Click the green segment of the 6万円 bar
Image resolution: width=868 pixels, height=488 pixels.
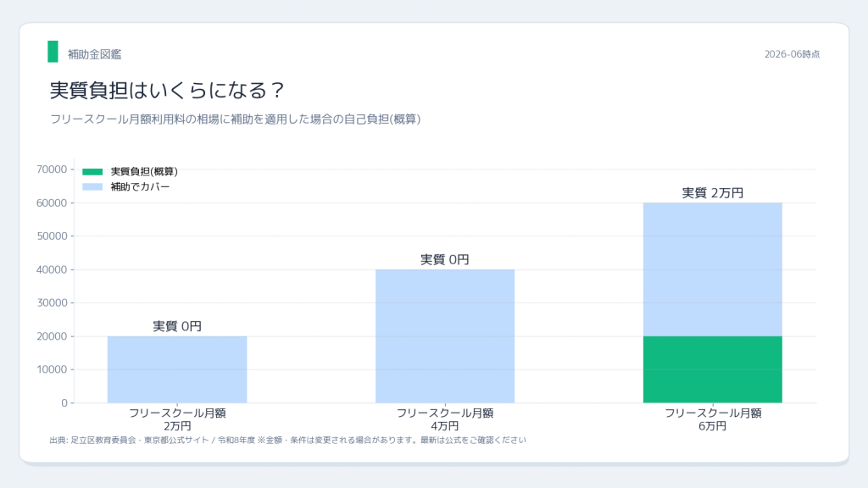click(712, 369)
